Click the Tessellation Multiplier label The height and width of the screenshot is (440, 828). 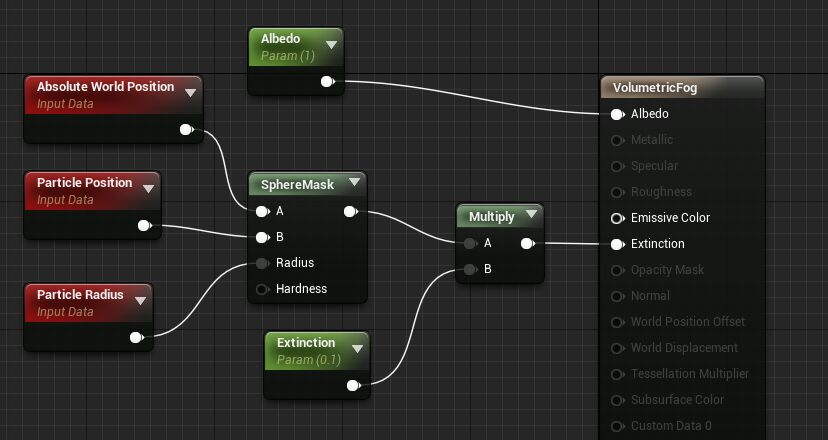coord(690,374)
